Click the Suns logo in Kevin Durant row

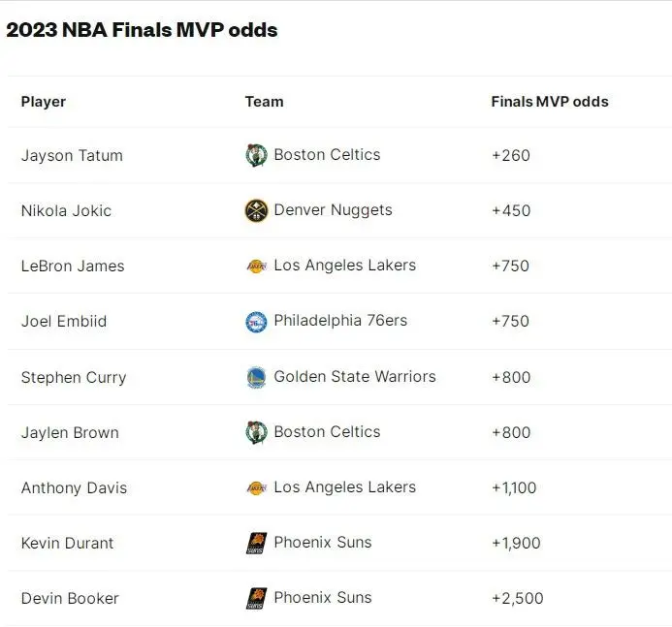[x=256, y=543]
